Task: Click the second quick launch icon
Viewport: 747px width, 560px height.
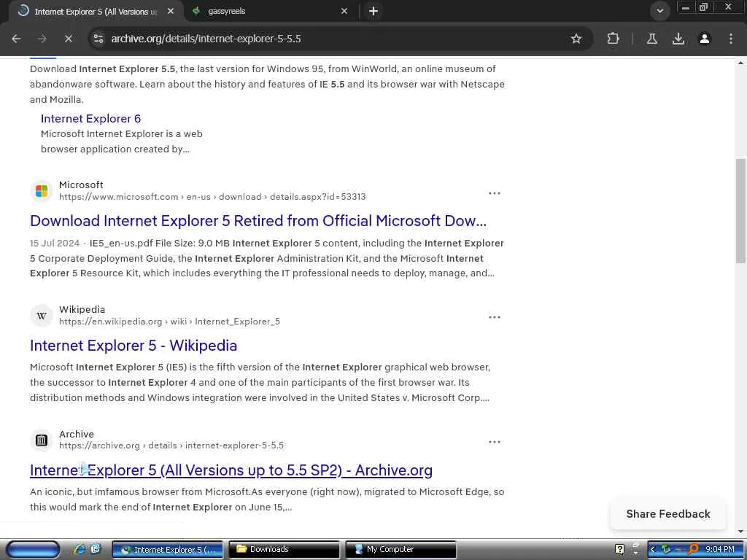Action: [x=96, y=549]
